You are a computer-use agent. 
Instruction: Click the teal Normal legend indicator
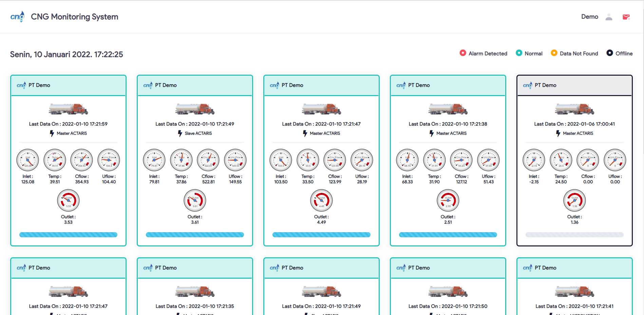coord(519,53)
